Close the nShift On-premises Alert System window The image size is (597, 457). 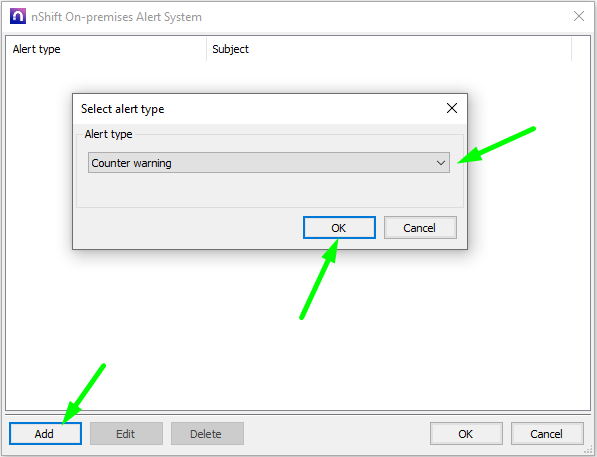(579, 16)
